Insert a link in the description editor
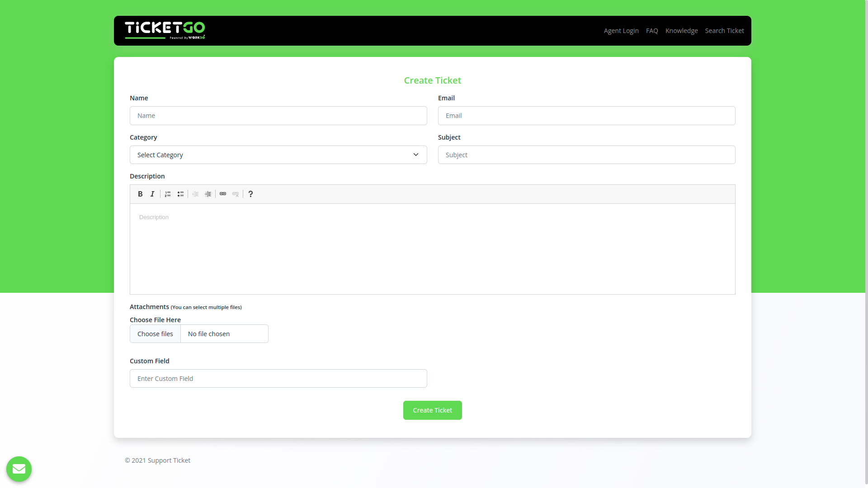This screenshot has height=488, width=868. (223, 194)
